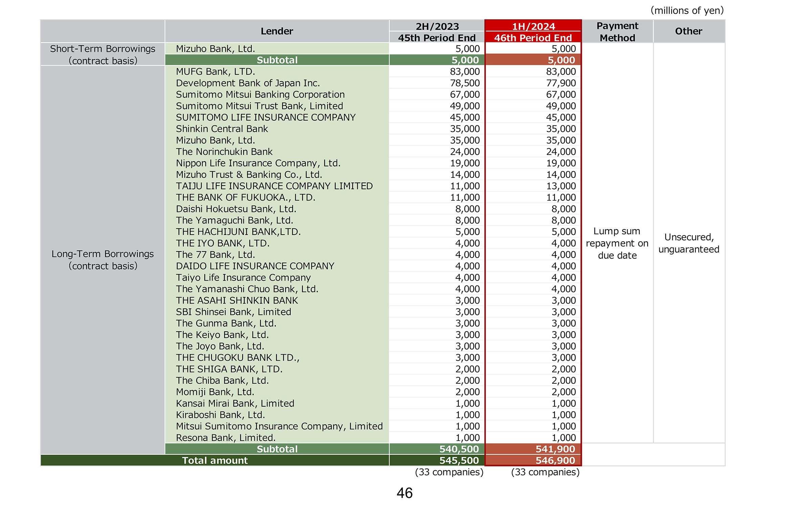Select the 1H/2024 header cell
This screenshot has height=505, width=812.
click(533, 26)
